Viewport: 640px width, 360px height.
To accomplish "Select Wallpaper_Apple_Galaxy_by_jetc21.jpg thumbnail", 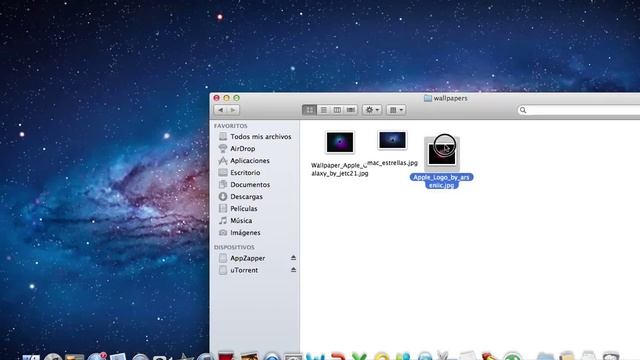I will [x=340, y=142].
